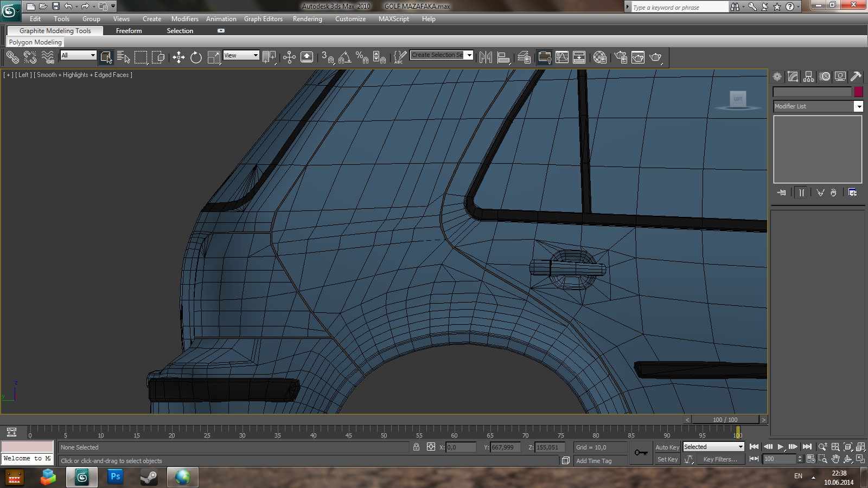Activate the Pan View hand tool

[835, 459]
